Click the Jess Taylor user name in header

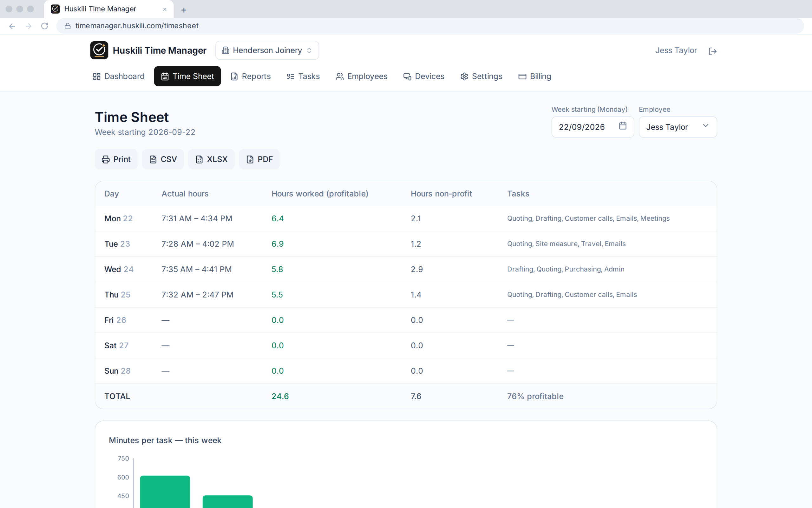[676, 50]
